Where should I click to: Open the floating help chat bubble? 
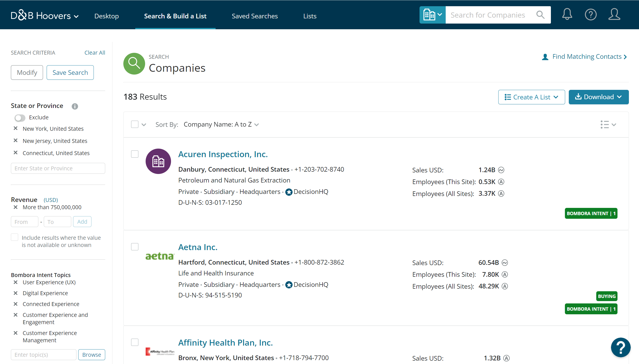click(621, 347)
